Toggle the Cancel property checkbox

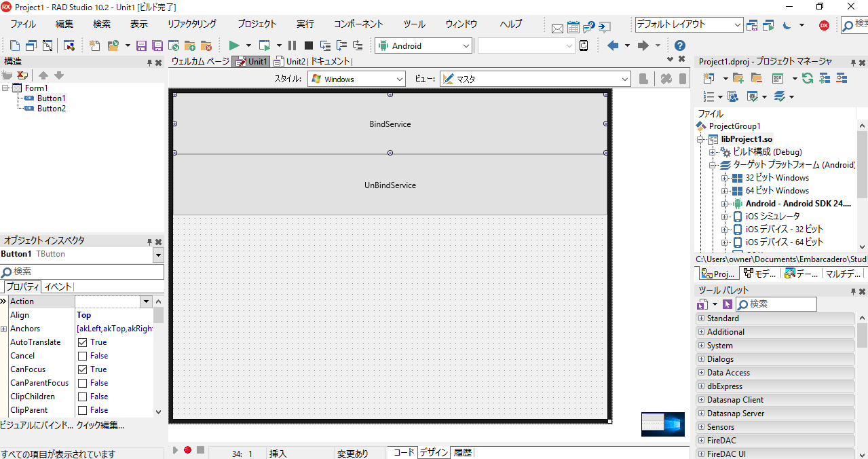[82, 356]
